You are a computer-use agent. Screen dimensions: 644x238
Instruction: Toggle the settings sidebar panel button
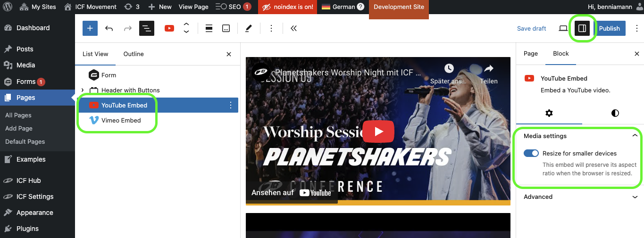[582, 28]
